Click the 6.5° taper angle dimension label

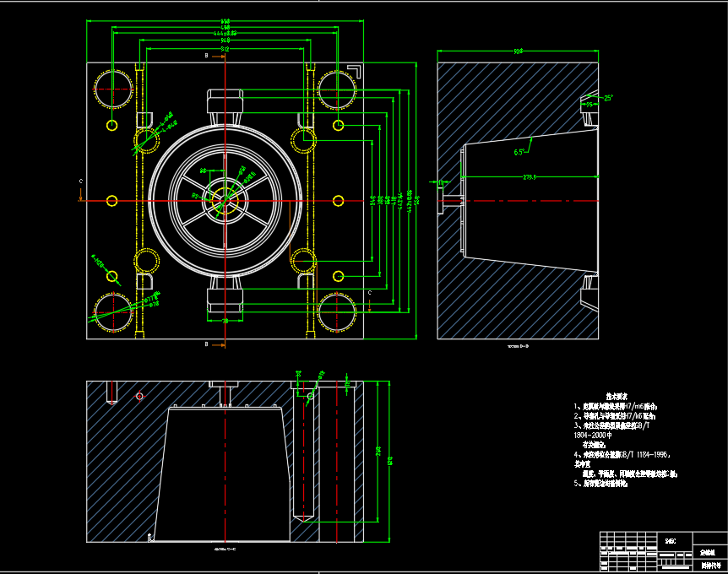(519, 152)
